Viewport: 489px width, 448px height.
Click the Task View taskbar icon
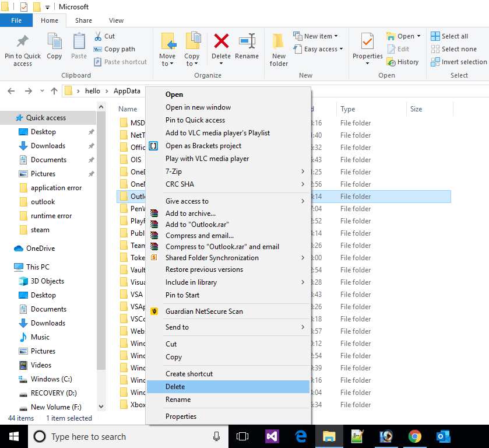coord(242,436)
